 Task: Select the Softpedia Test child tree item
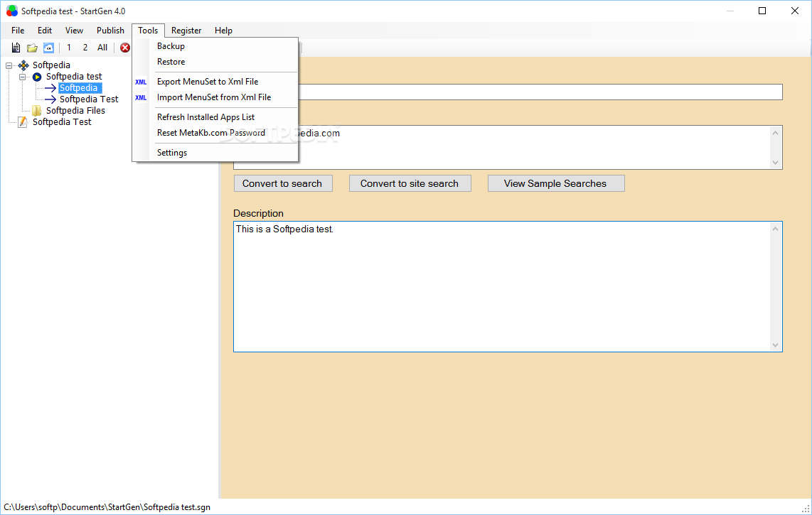pyautogui.click(x=89, y=99)
